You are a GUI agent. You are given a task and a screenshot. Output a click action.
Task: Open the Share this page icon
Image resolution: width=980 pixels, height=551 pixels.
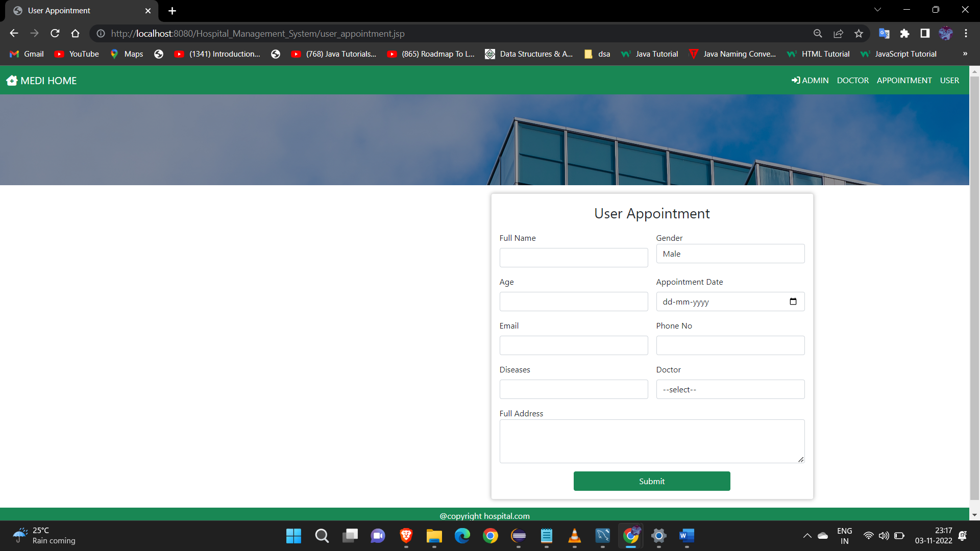coord(839,33)
